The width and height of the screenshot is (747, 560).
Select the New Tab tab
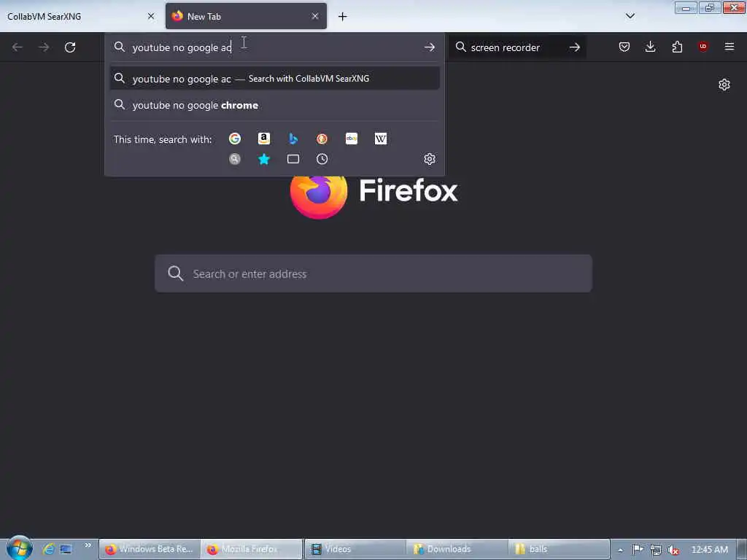click(x=246, y=16)
